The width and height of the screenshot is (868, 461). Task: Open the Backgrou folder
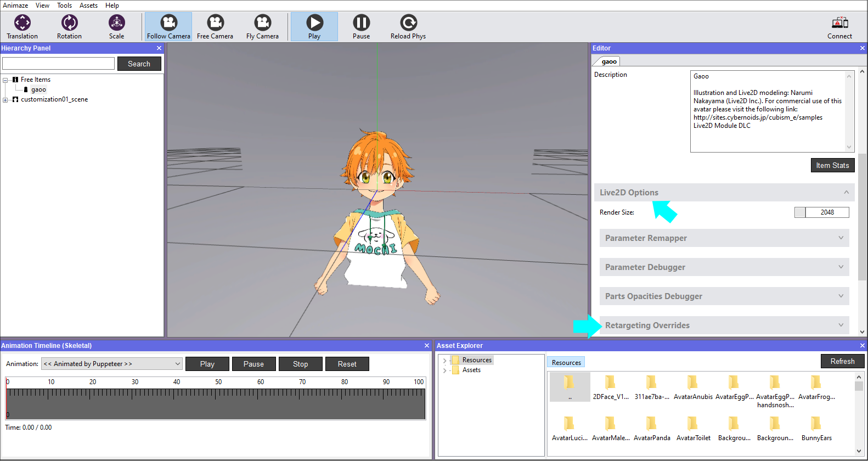tap(734, 429)
